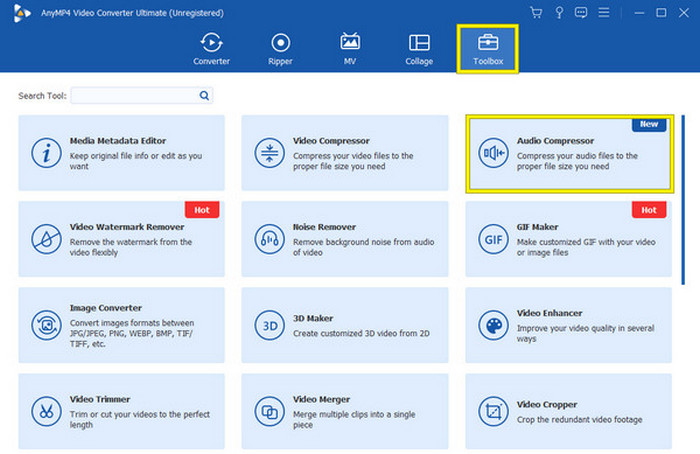Screen dimensions: 700x454
Task: Click the vertical scrollbar of tool list
Action: point(683,200)
